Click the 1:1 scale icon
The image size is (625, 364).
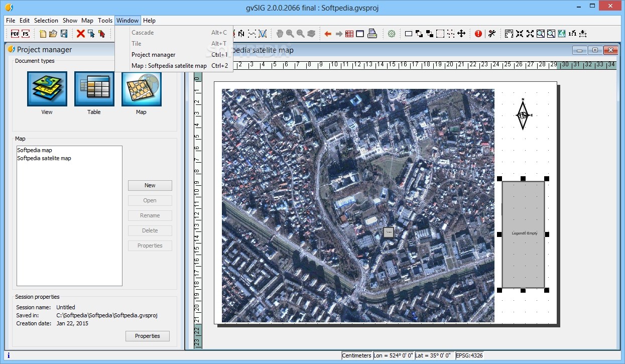click(x=572, y=34)
